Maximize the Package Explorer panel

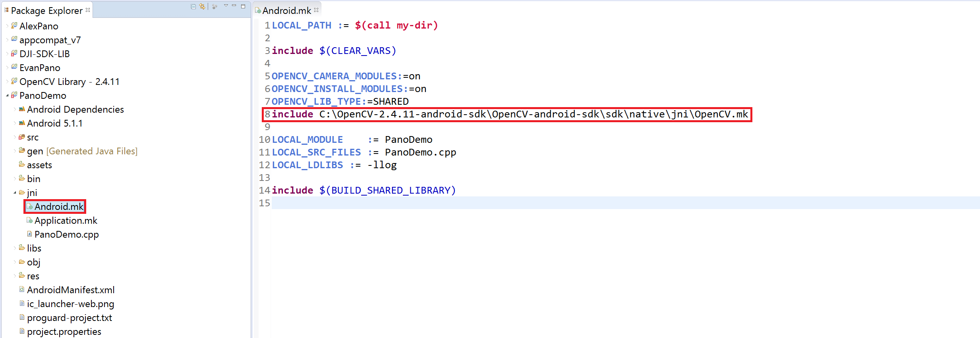coord(243,6)
